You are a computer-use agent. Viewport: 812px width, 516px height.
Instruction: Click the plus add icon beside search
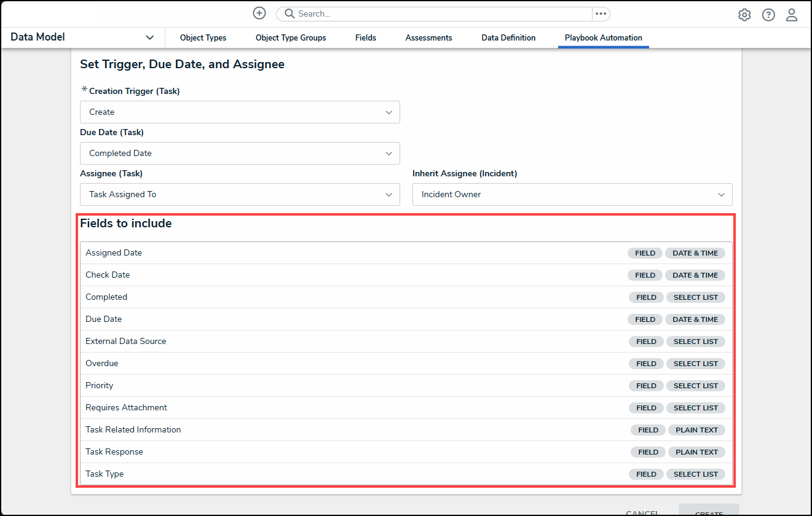[x=259, y=14]
